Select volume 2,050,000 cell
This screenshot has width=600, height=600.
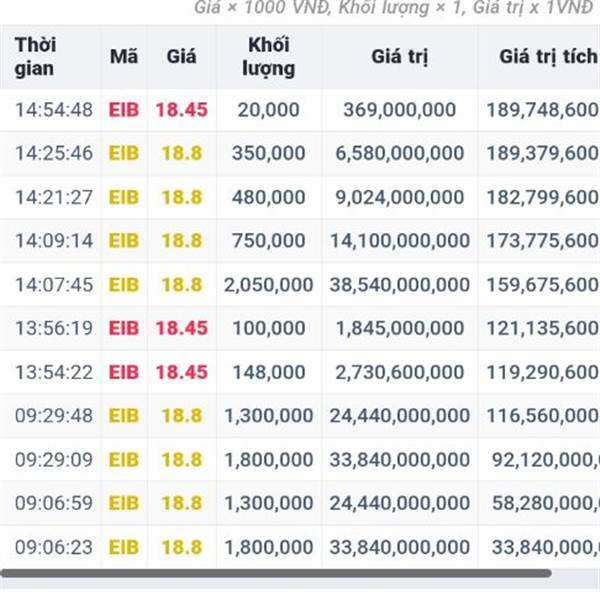pos(269,285)
